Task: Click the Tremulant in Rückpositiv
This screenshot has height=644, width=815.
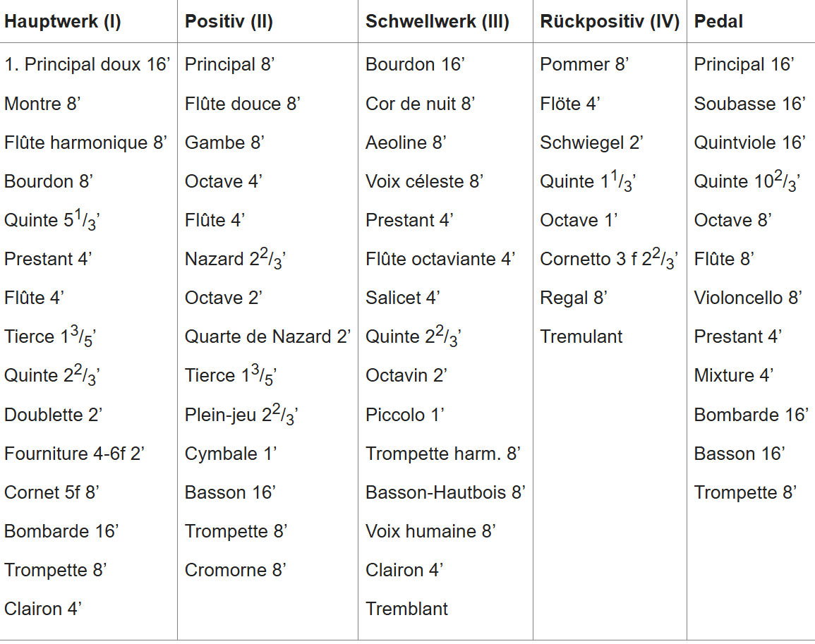Action: tap(581, 337)
